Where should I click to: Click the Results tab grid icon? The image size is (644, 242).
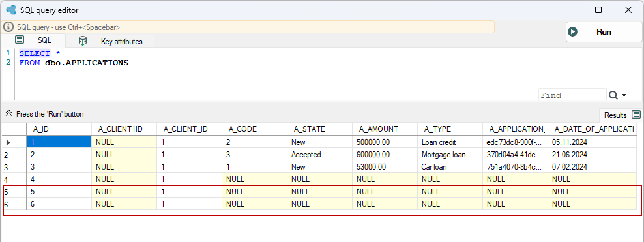(x=636, y=115)
